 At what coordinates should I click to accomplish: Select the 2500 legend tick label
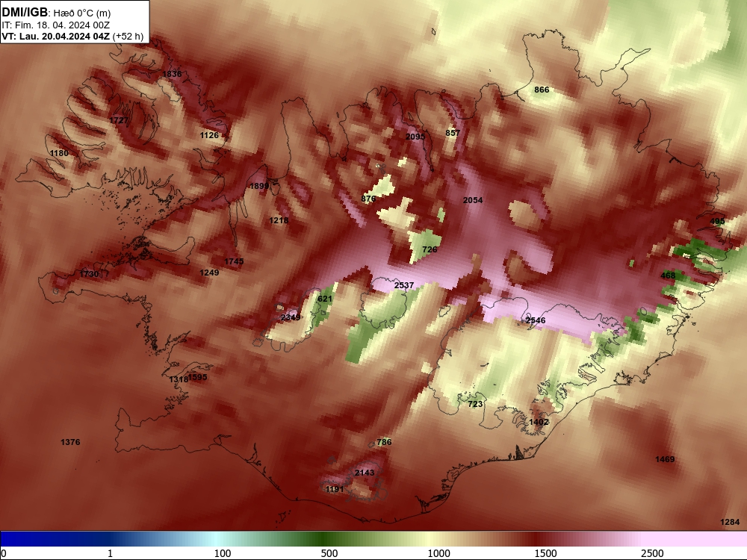coord(652,553)
